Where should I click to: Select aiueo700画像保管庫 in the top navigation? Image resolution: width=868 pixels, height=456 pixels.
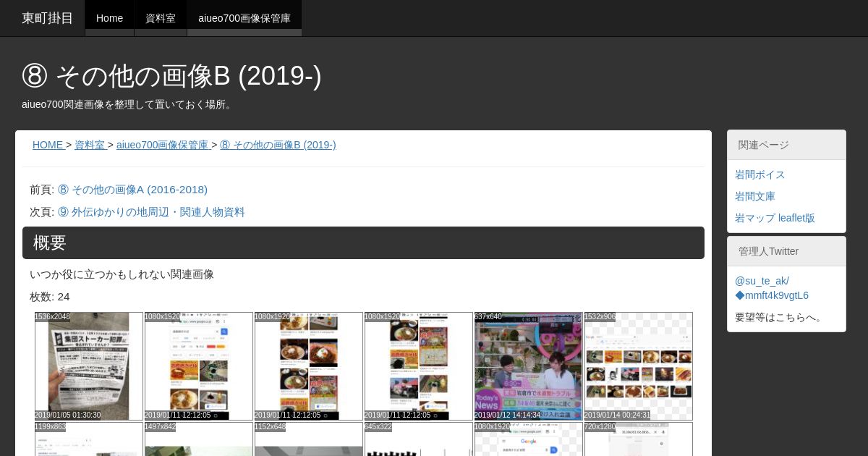244,18
